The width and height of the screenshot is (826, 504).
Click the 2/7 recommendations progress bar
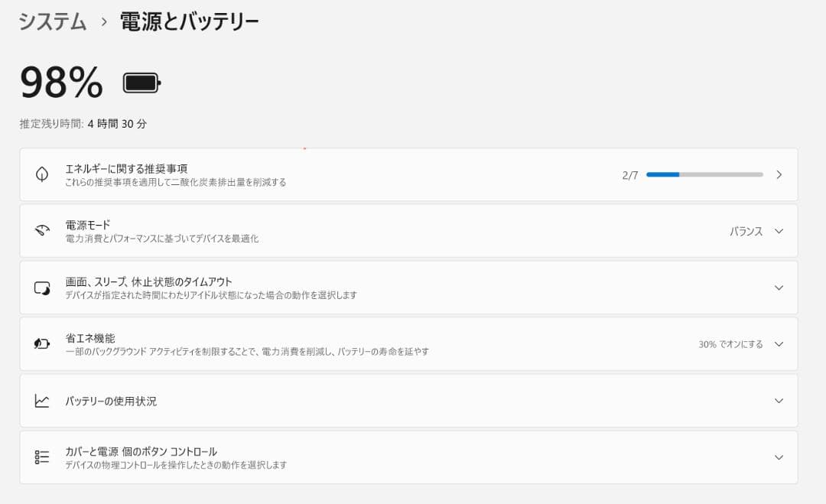click(x=704, y=174)
